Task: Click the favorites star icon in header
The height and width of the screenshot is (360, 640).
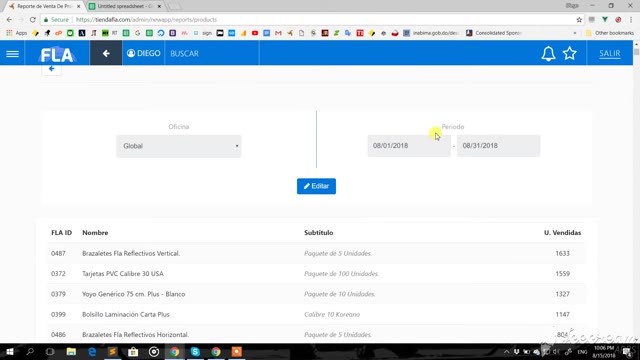Action: (569, 53)
